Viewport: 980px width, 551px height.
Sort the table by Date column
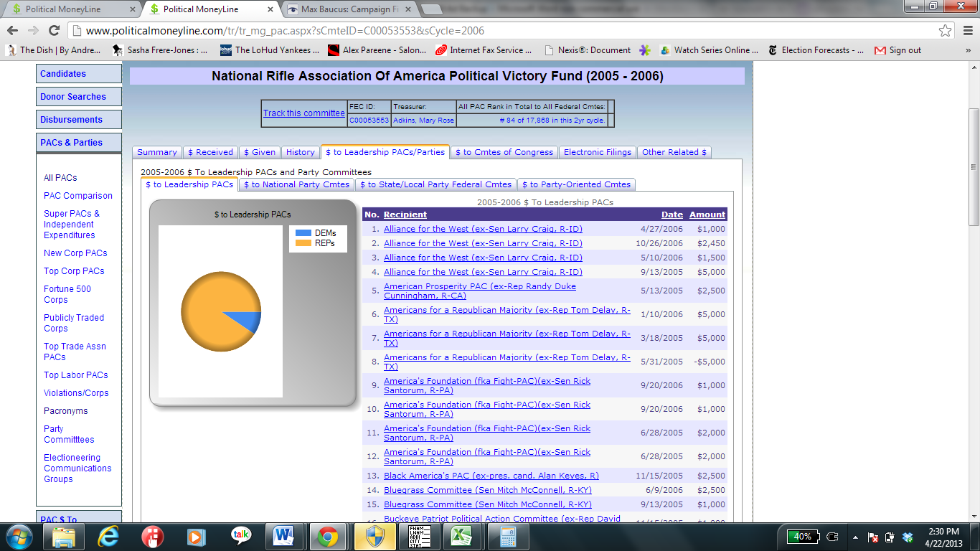point(672,215)
